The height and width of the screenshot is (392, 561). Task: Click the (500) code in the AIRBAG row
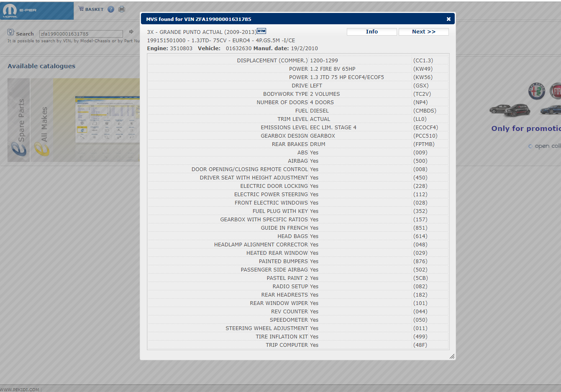[x=420, y=161]
